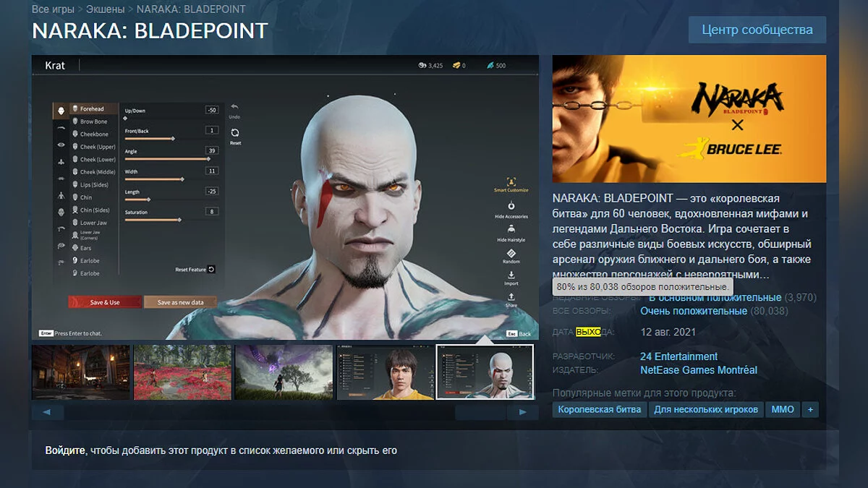Click the plus button to add tags
868x488 pixels.
point(810,409)
